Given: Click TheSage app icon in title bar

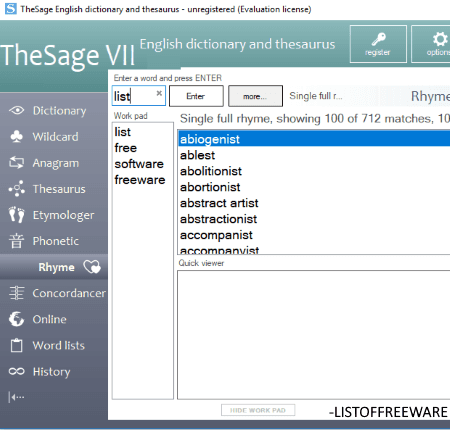Looking at the screenshot, I should [x=11, y=9].
